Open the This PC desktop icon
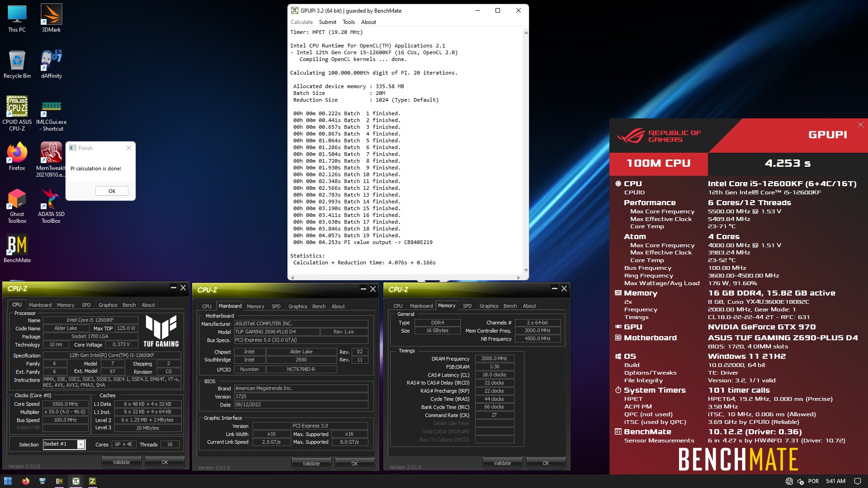Image resolution: width=868 pixels, height=488 pixels. click(x=17, y=18)
